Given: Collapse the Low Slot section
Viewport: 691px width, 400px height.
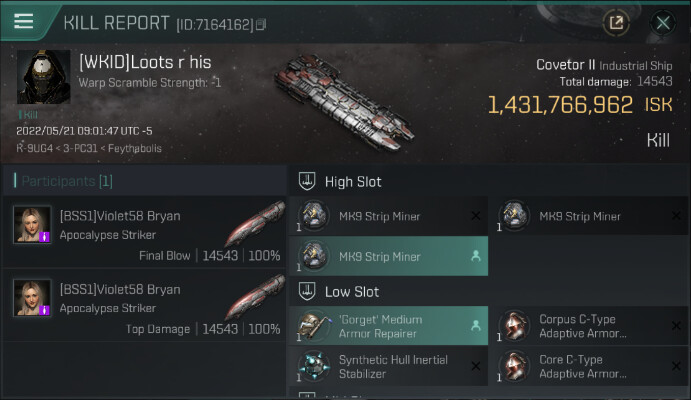Looking at the screenshot, I should (x=309, y=292).
